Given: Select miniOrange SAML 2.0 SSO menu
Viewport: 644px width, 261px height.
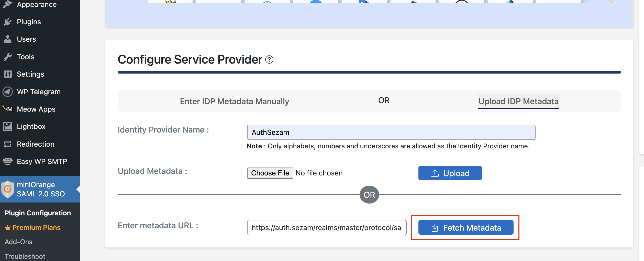Looking at the screenshot, I should (x=40, y=189).
